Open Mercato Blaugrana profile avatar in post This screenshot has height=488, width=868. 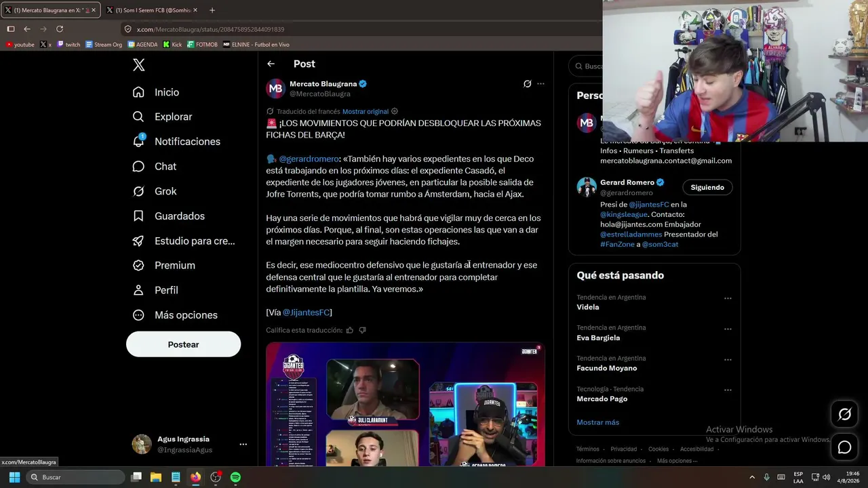tap(275, 89)
